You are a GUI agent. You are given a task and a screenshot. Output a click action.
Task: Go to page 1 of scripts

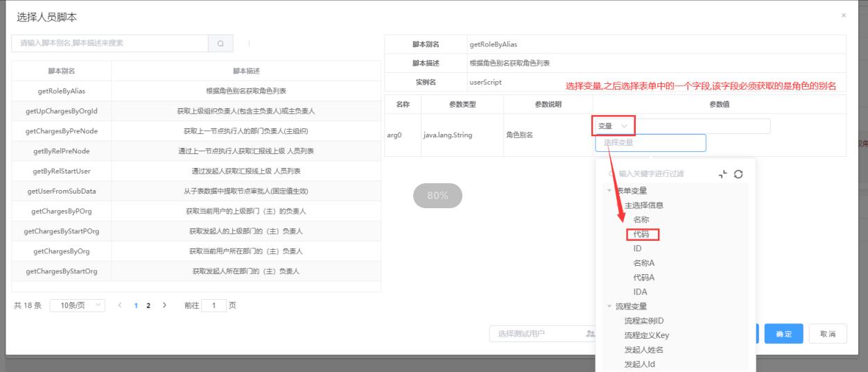click(x=136, y=305)
